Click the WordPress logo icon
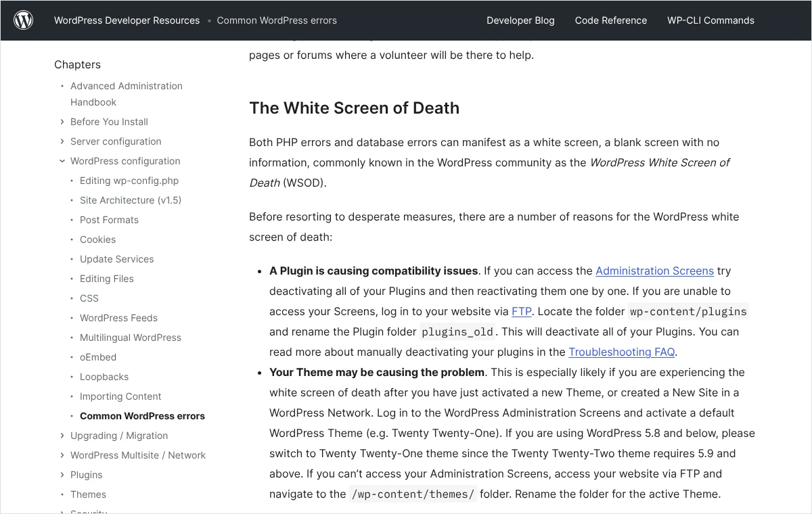The height and width of the screenshot is (514, 812). pyautogui.click(x=24, y=20)
